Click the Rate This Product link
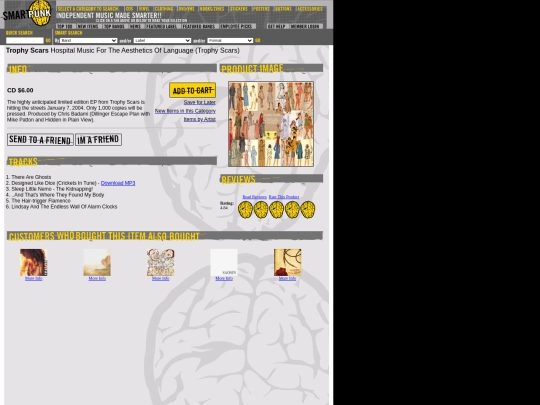Screen dimensions: 540x405 point(284,197)
